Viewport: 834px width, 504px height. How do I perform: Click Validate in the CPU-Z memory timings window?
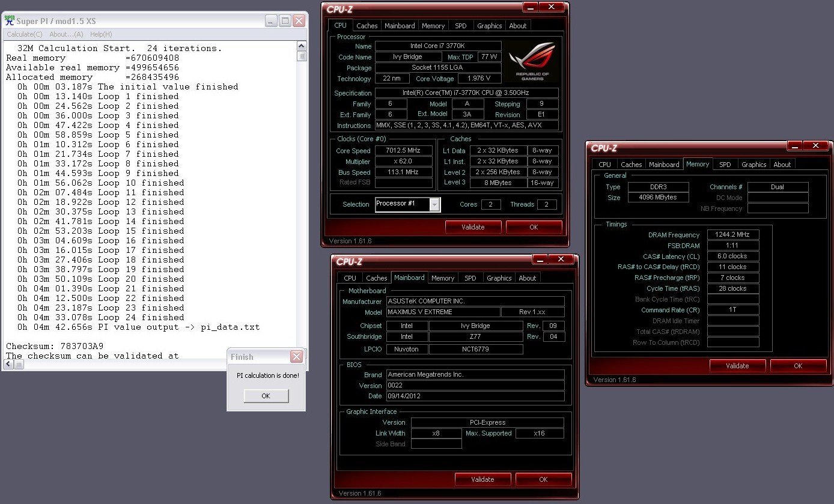point(737,366)
